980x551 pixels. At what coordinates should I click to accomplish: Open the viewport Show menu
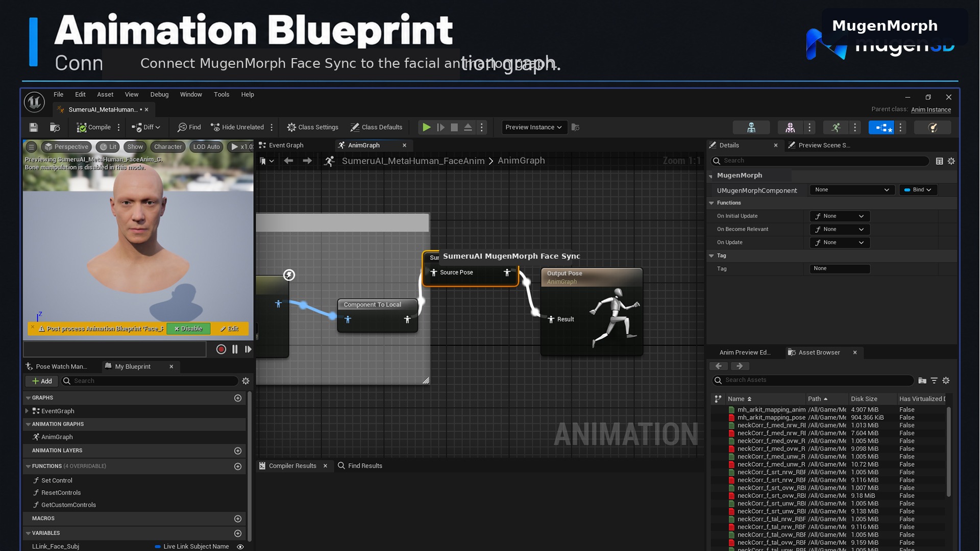click(135, 147)
